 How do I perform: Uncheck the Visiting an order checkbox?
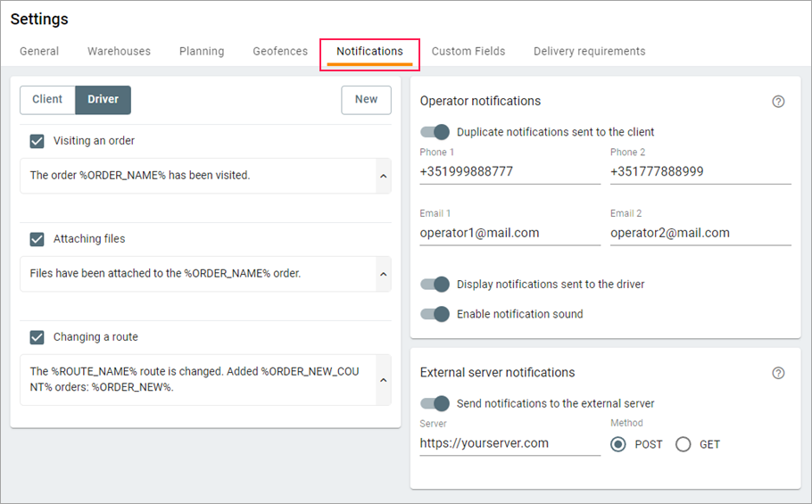(x=37, y=141)
